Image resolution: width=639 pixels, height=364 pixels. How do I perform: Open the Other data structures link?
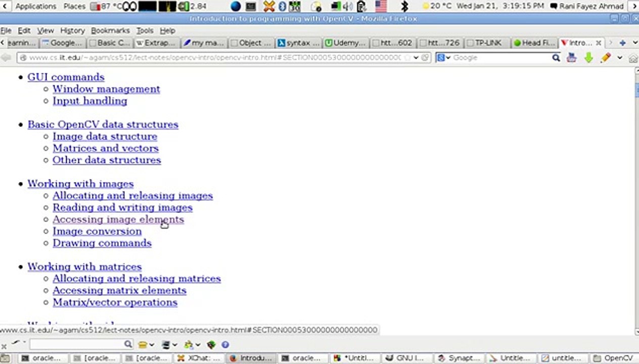(x=107, y=160)
